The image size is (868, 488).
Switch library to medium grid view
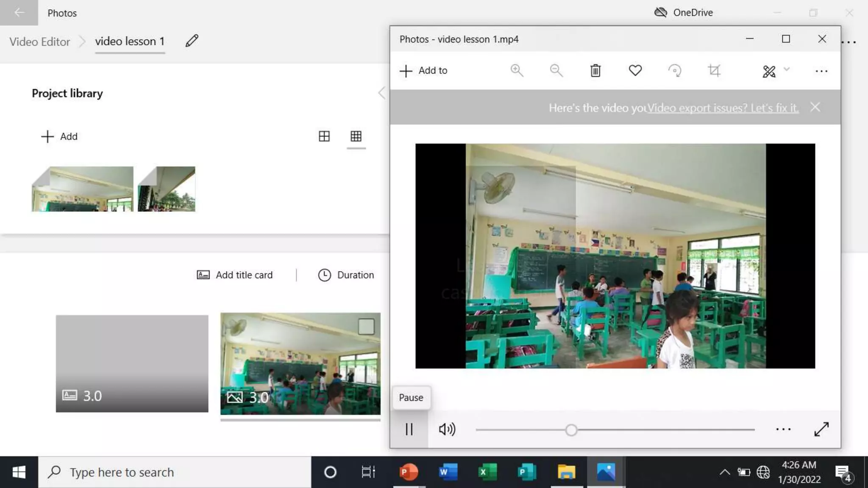pyautogui.click(x=324, y=136)
